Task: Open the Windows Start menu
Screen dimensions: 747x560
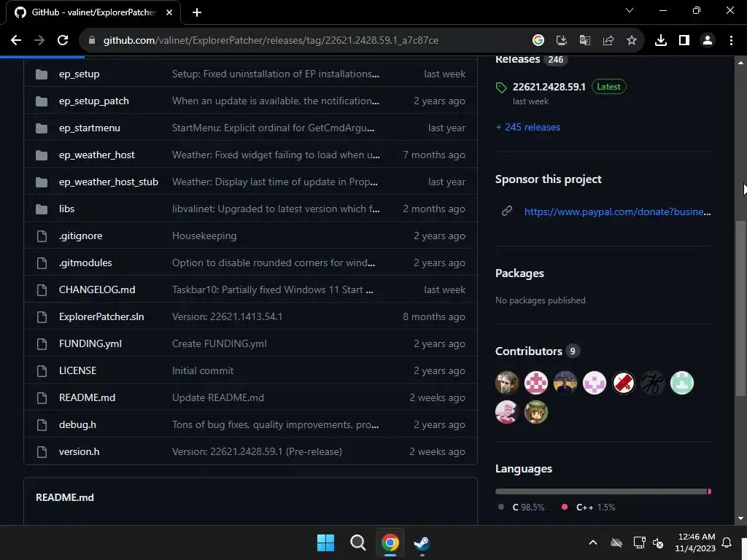Action: pos(325,542)
